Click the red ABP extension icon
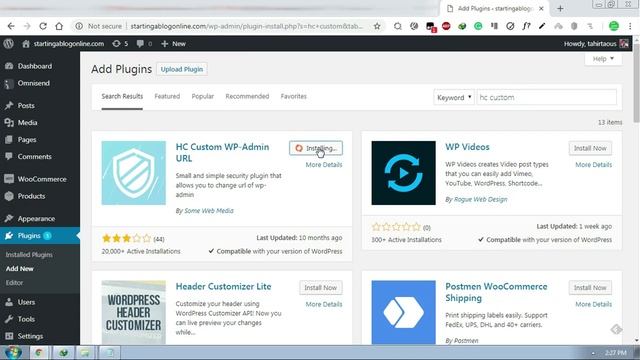640x360 pixels. click(x=446, y=26)
